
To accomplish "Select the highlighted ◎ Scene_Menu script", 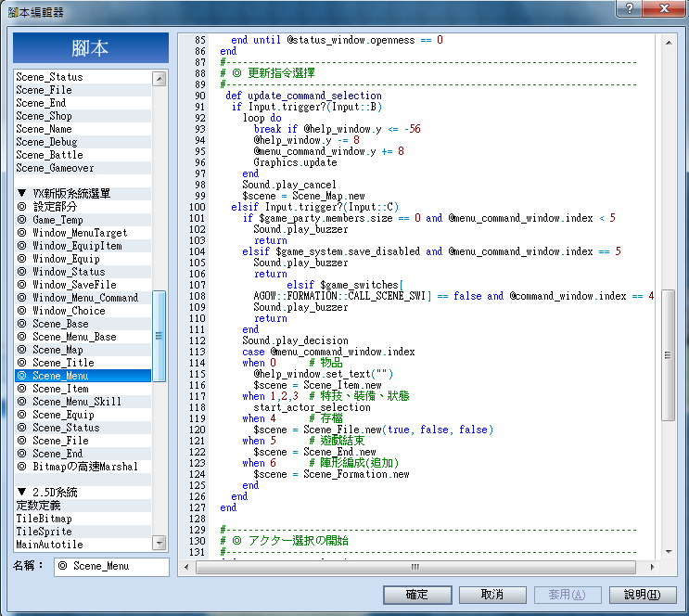I will click(x=83, y=376).
